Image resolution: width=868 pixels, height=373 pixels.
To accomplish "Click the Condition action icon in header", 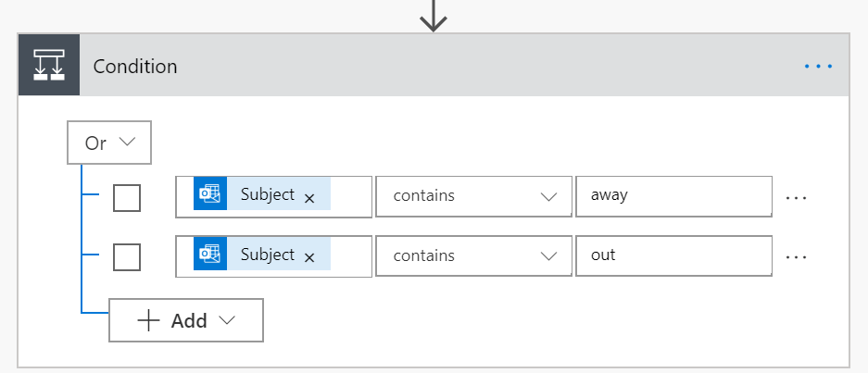I will [48, 66].
